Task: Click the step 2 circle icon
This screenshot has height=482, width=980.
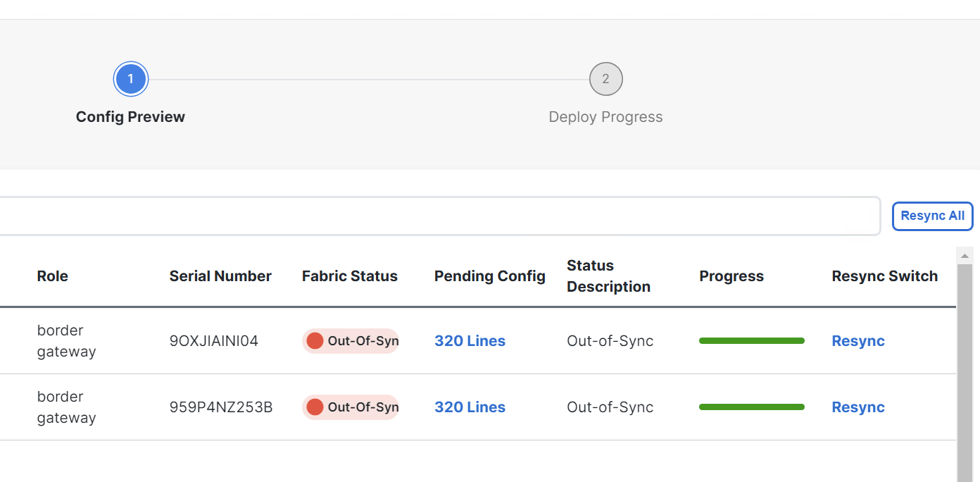Action: tap(605, 80)
